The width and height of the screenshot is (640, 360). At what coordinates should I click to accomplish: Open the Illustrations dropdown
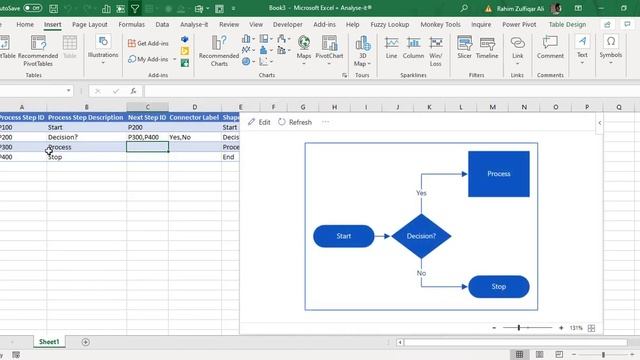point(103,50)
